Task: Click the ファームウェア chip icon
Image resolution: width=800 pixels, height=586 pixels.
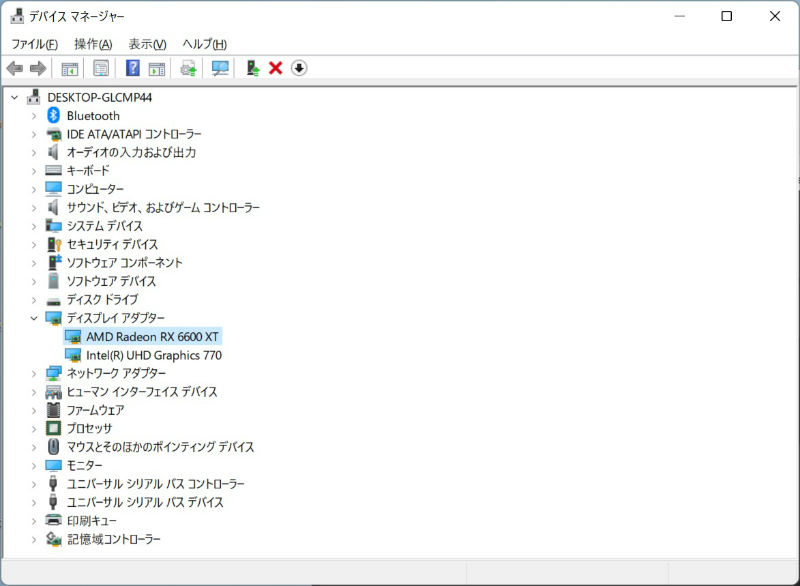Action: pyautogui.click(x=54, y=410)
